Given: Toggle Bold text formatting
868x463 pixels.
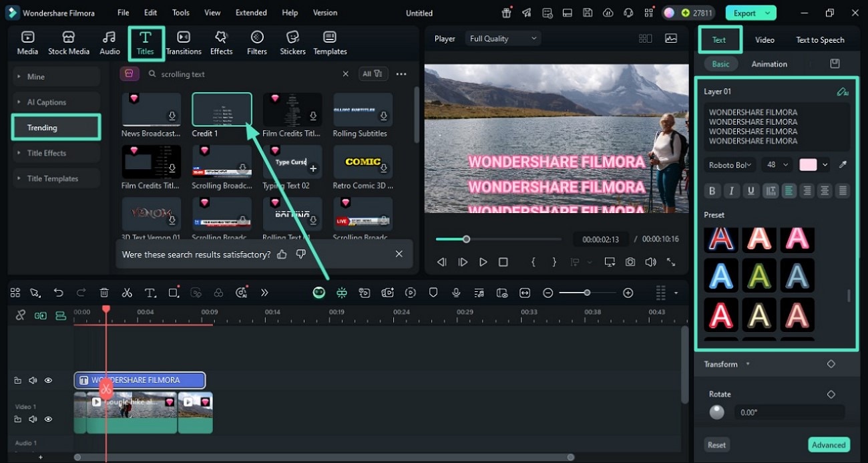Looking at the screenshot, I should (712, 191).
